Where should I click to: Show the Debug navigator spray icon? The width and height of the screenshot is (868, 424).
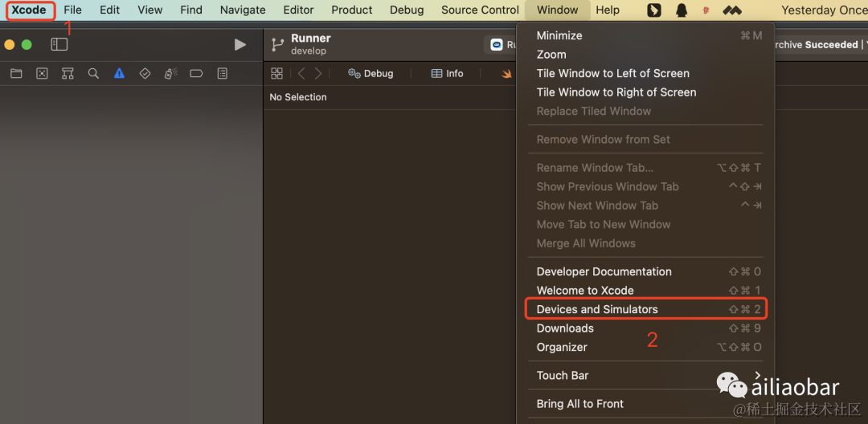170,74
